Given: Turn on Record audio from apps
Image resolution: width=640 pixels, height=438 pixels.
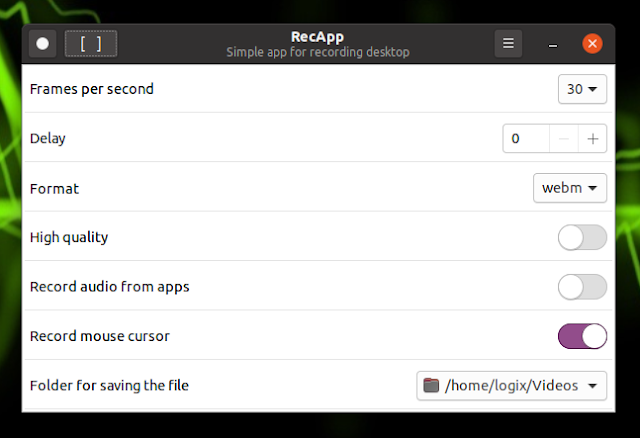Looking at the screenshot, I should click(x=582, y=287).
